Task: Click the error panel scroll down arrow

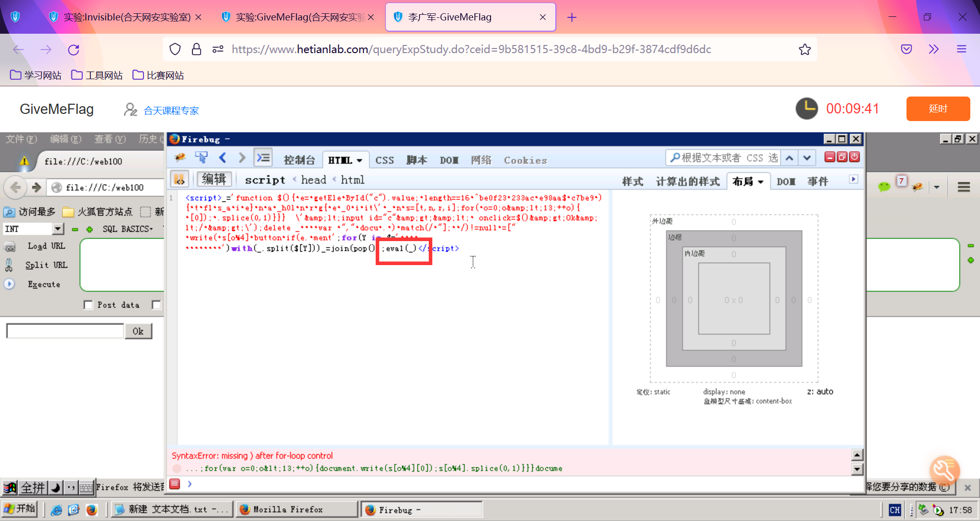Action: [x=857, y=469]
